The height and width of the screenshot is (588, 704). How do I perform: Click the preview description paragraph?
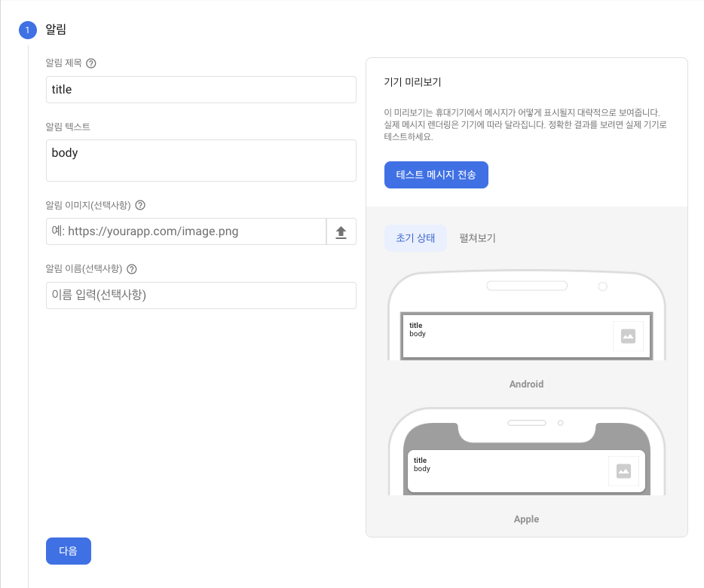point(525,124)
